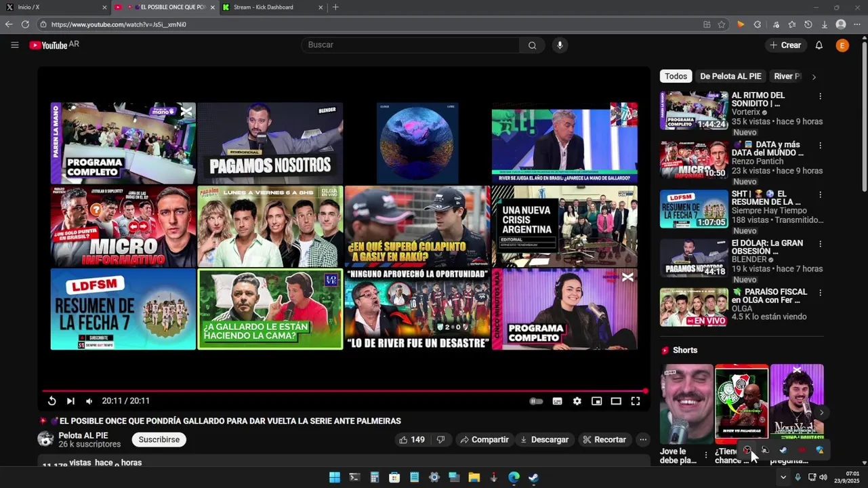Screen dimensions: 868x488
Task: Subscribe with the Suscribirse button
Action: [159, 439]
